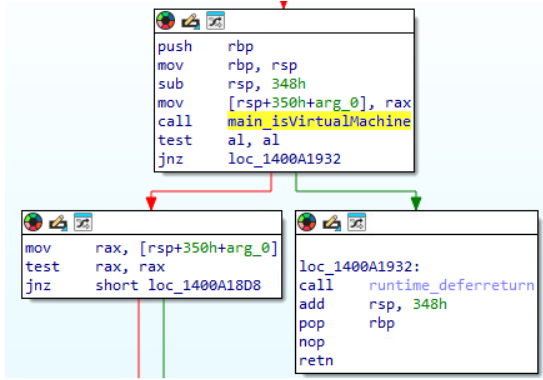Click graph group icon in loc_1400A1932 block
The image size is (543, 380).
[x=357, y=222]
